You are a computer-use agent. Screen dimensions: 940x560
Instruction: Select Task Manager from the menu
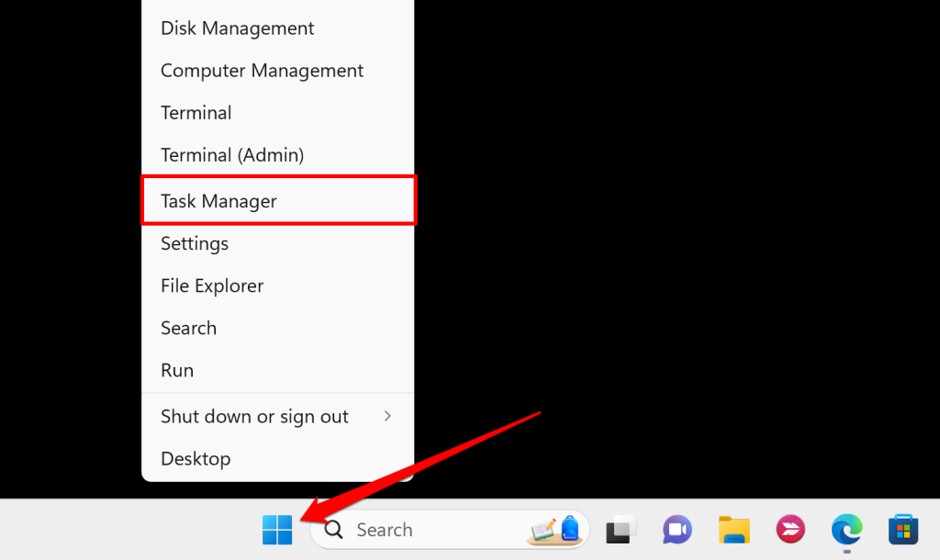(x=278, y=201)
